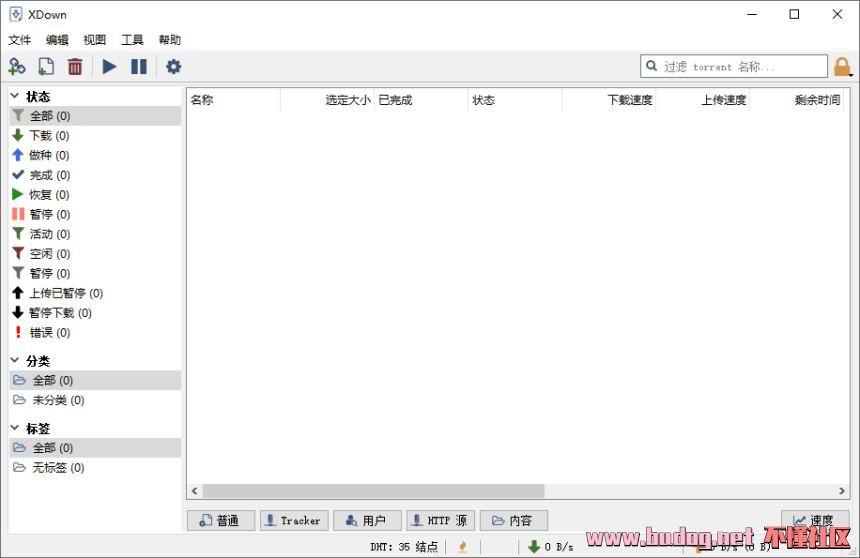Collapse the 分类 section
Viewport: 860px width, 558px height.
15,360
